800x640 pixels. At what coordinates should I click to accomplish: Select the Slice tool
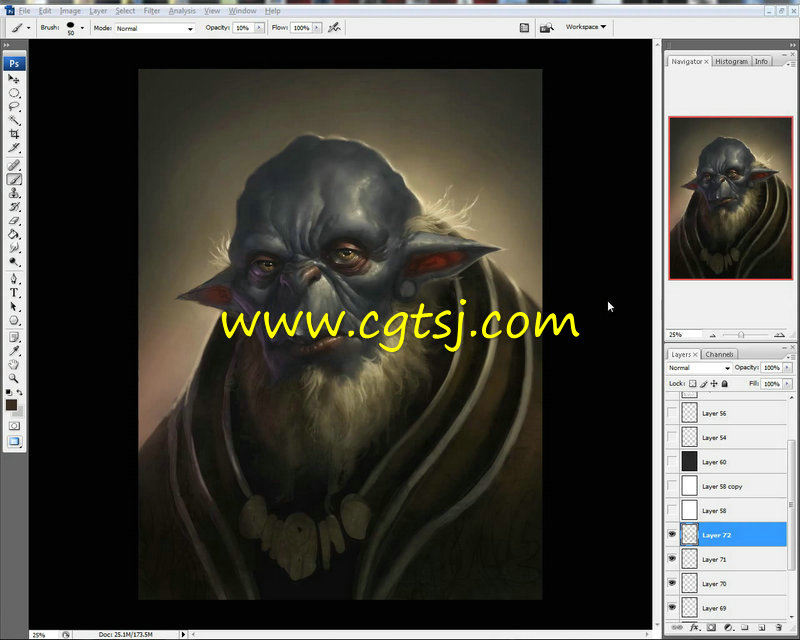[x=14, y=148]
